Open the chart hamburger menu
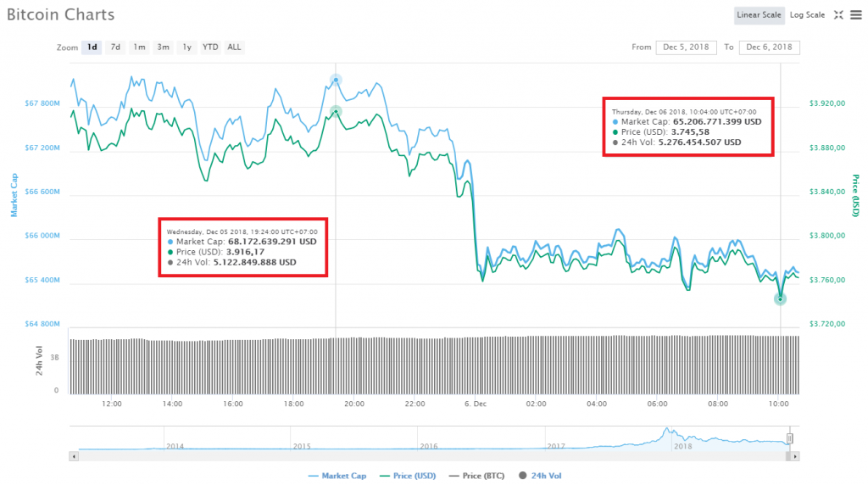Screen dimensions: 868x485 pyautogui.click(x=856, y=15)
